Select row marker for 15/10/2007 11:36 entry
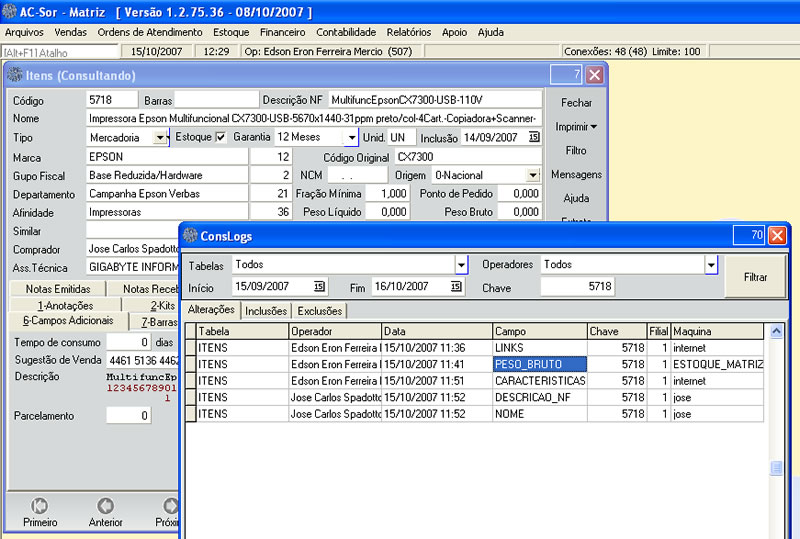This screenshot has height=539, width=800. point(191,348)
